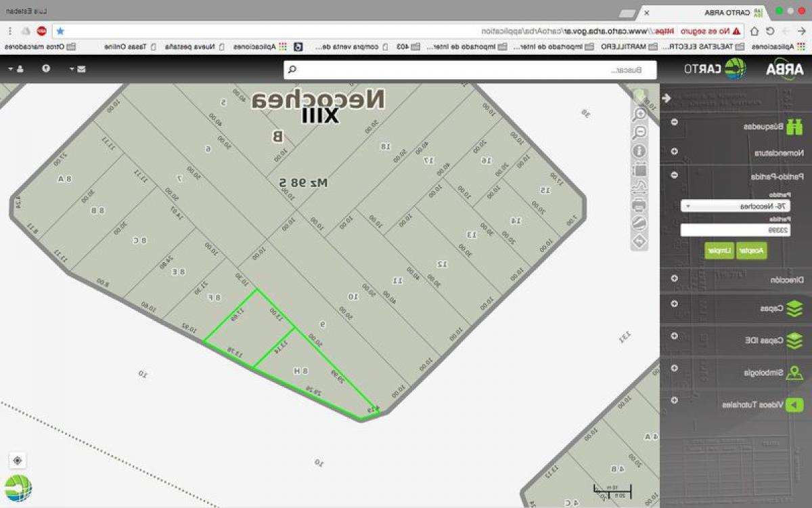
Task: Select the zoom in magnifier tool
Action: pos(639,112)
